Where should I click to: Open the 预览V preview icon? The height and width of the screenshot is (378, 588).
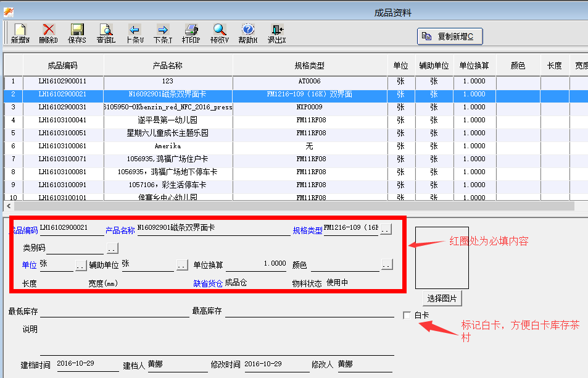coord(220,33)
